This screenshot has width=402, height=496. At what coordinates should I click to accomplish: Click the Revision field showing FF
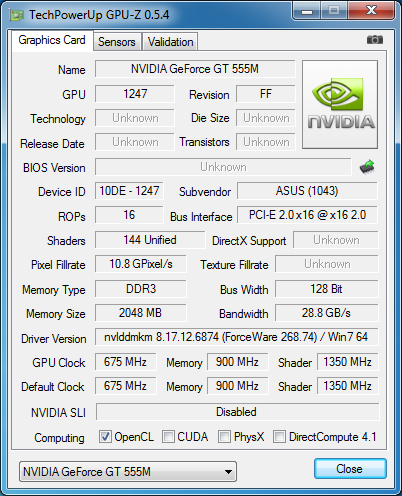point(266,94)
